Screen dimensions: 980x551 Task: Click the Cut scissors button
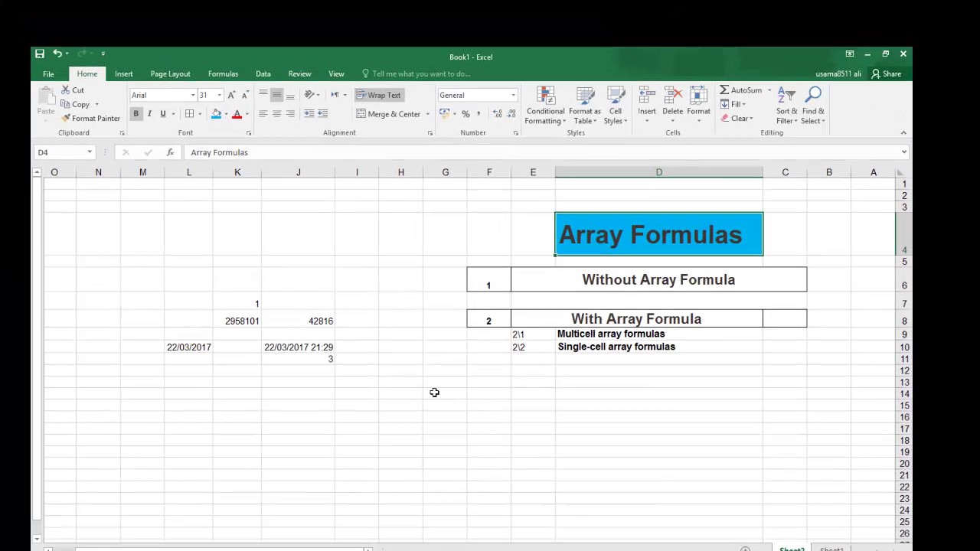73,90
